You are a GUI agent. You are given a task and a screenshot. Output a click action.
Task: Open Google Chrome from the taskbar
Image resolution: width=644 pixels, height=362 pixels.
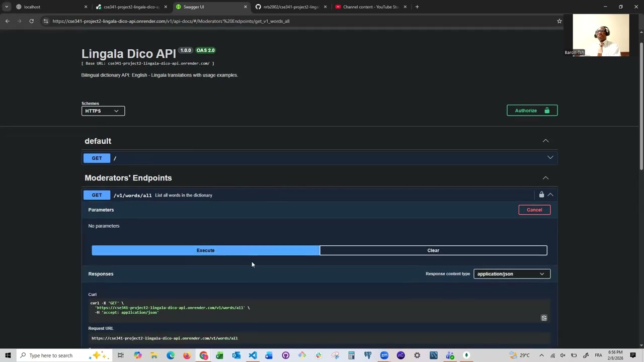203,355
